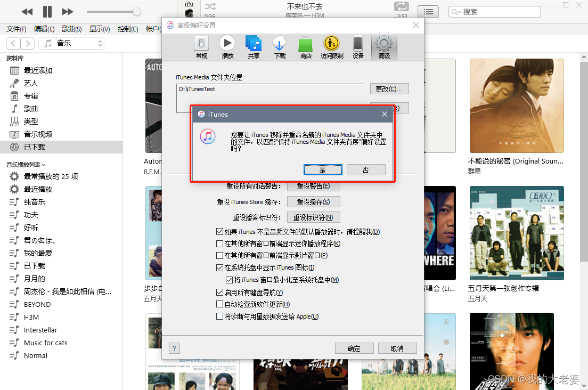Image resolution: width=588 pixels, height=390 pixels.
Task: Open the 常规 (General) preferences tab icon
Action: pos(201,47)
